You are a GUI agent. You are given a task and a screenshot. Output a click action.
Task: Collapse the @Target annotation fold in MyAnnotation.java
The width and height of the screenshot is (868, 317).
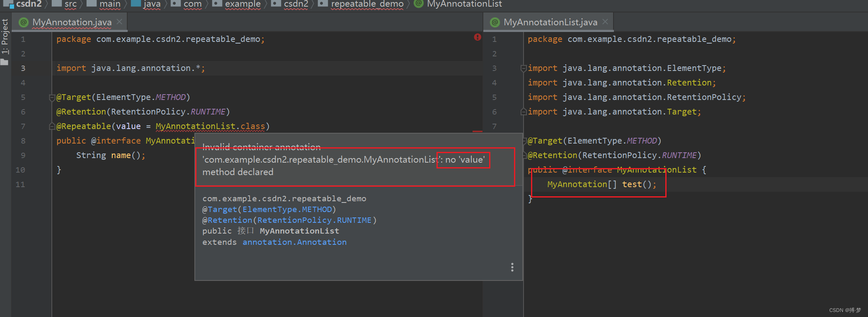pyautogui.click(x=52, y=98)
